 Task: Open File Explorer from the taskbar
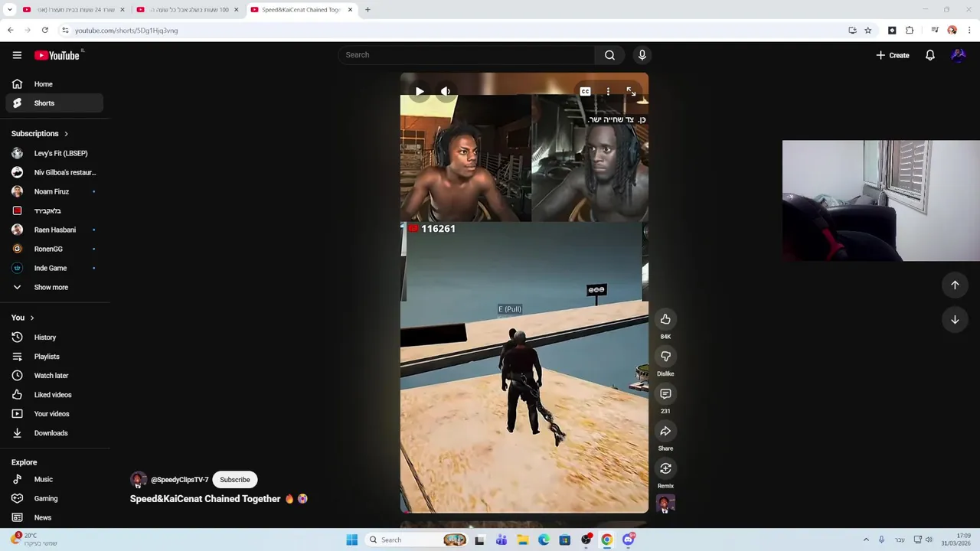(522, 540)
